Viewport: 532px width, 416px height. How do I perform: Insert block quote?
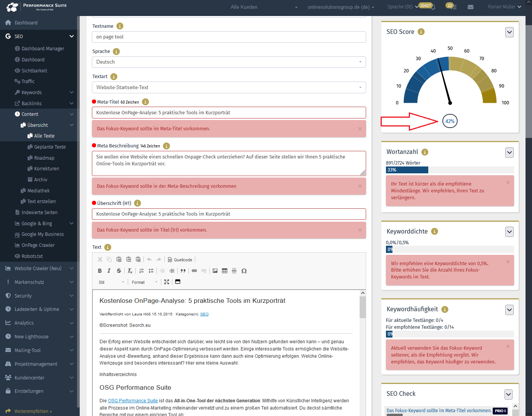pos(183,271)
